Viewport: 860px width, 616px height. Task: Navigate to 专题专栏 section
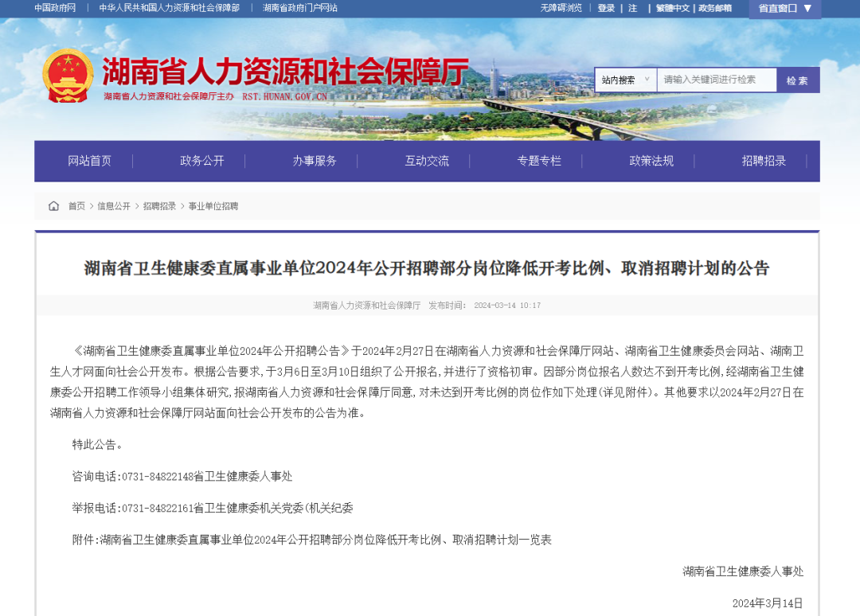click(539, 161)
